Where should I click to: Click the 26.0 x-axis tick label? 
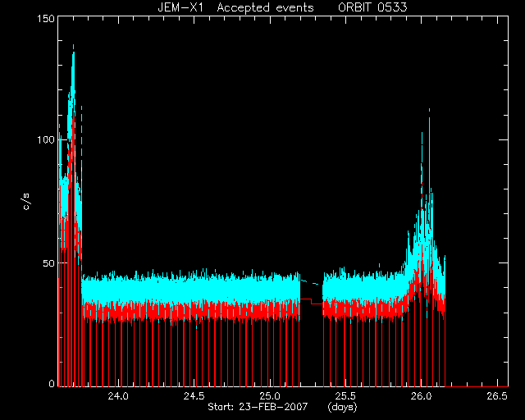pyautogui.click(x=421, y=396)
